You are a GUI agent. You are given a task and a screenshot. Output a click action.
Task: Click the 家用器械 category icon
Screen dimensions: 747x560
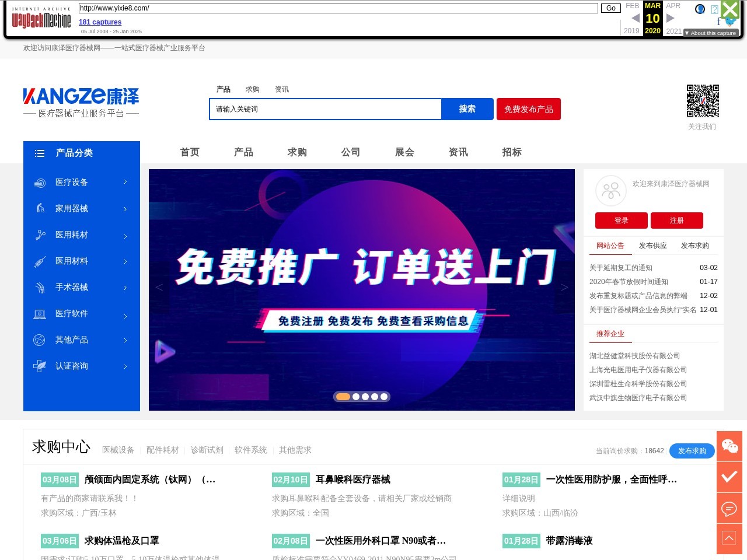click(40, 209)
